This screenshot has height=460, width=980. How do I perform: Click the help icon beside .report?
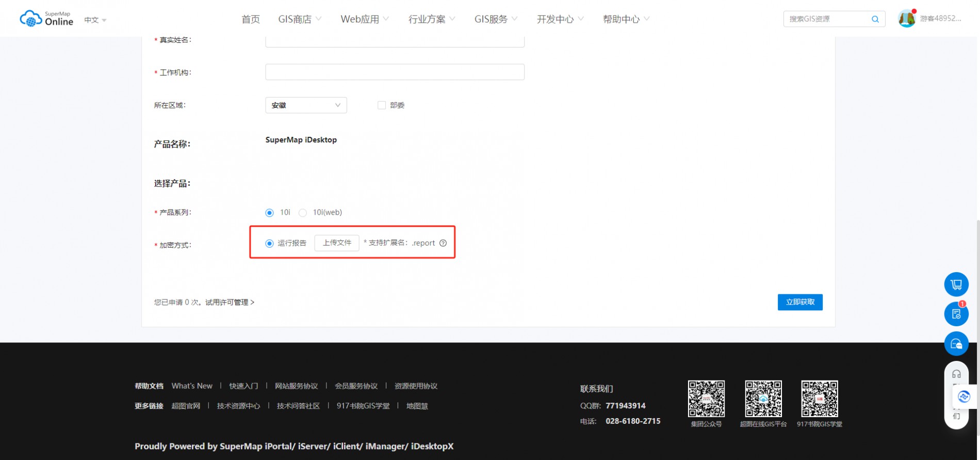[443, 243]
